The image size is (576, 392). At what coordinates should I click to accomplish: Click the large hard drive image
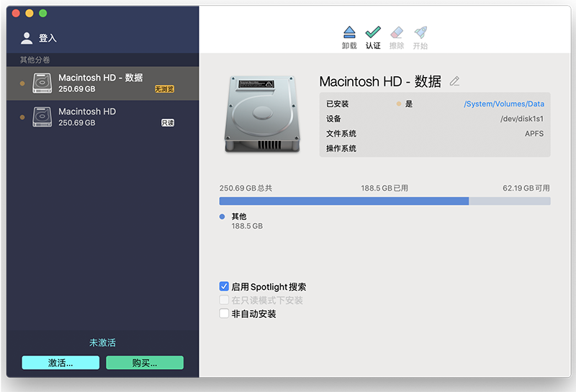click(x=262, y=114)
